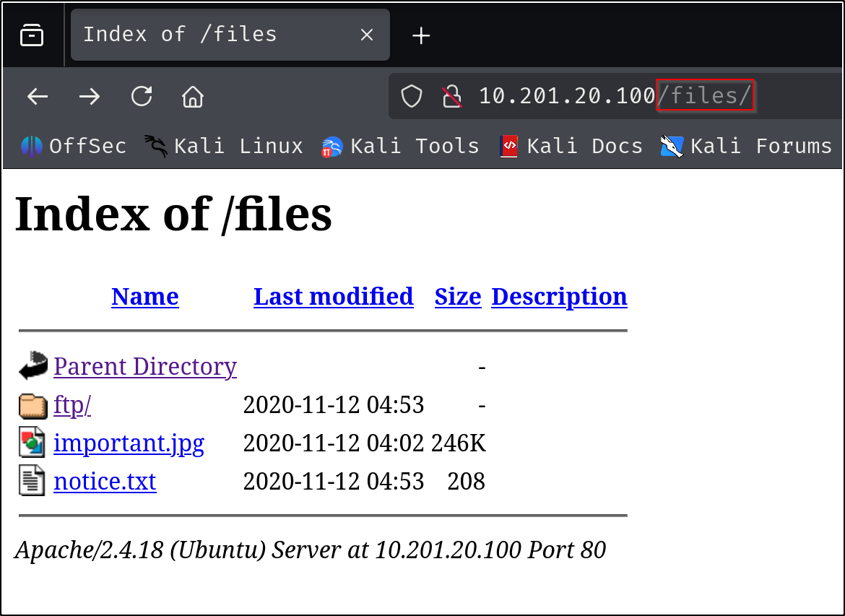Reload the page with the refresh icon

[x=142, y=96]
